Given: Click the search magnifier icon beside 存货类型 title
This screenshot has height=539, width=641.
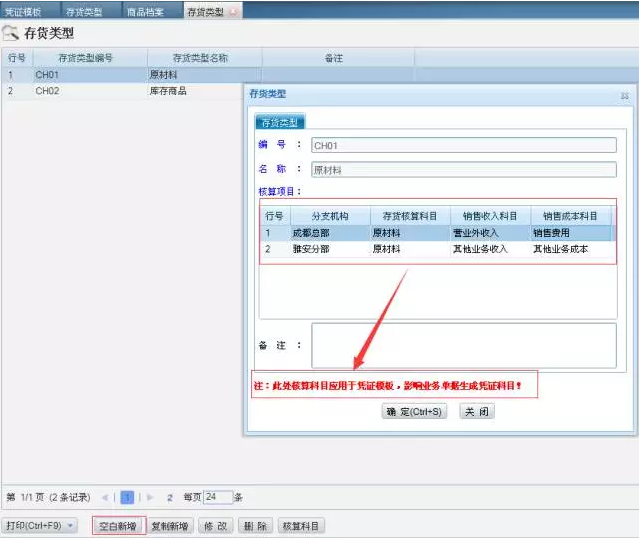Looking at the screenshot, I should coord(11,33).
